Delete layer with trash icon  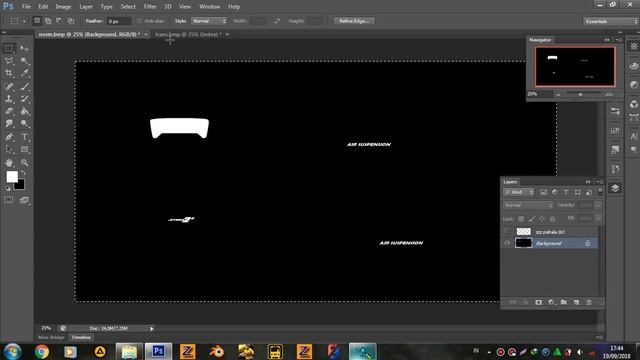point(589,302)
